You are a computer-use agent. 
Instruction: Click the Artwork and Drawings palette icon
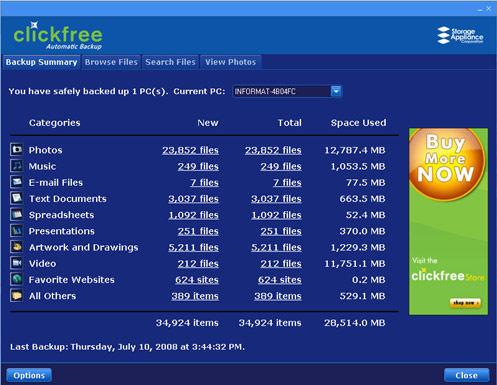coord(17,247)
